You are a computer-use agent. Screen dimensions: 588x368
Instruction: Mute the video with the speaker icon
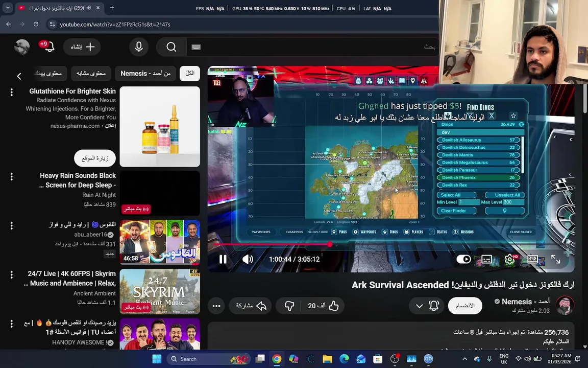click(248, 259)
